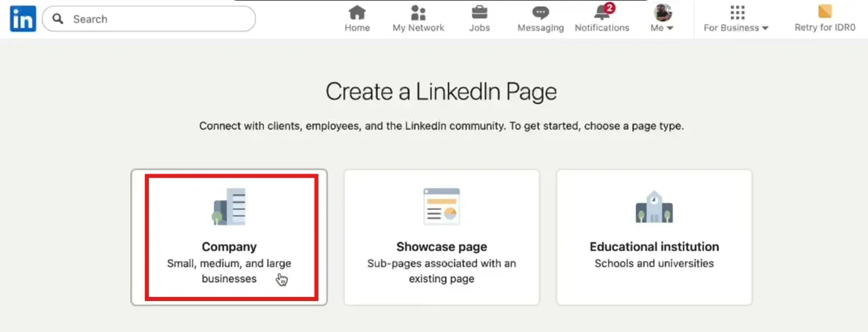
Task: Click the For Business grid icon
Action: click(737, 12)
